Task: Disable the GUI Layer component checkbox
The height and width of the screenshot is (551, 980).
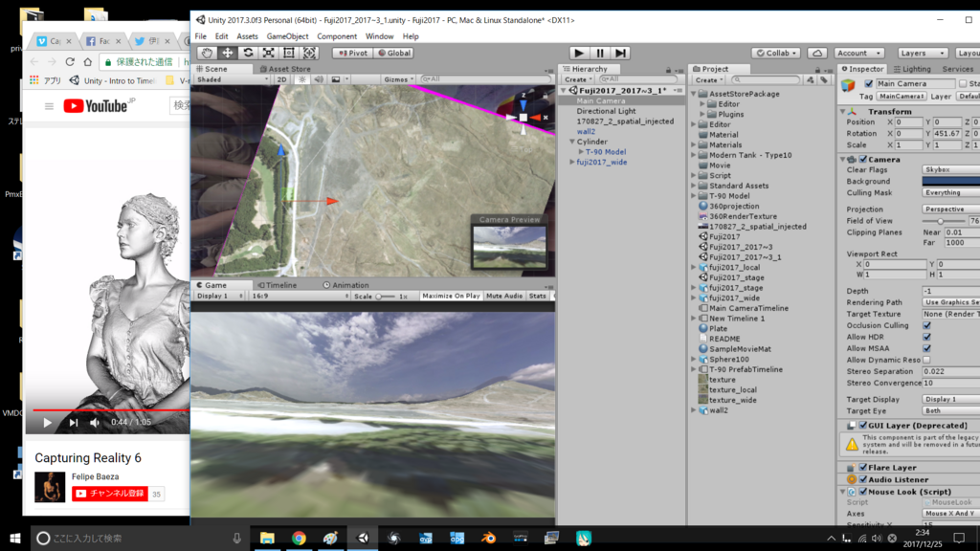Action: point(863,426)
